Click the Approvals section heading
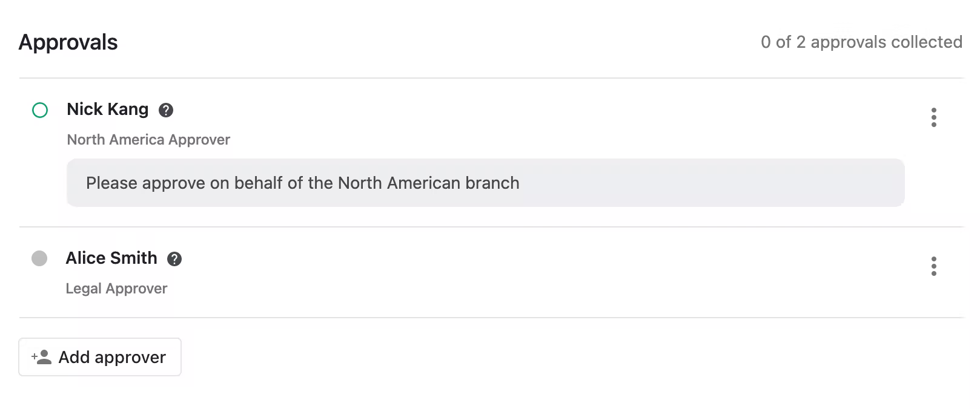The image size is (980, 409). [x=68, y=42]
